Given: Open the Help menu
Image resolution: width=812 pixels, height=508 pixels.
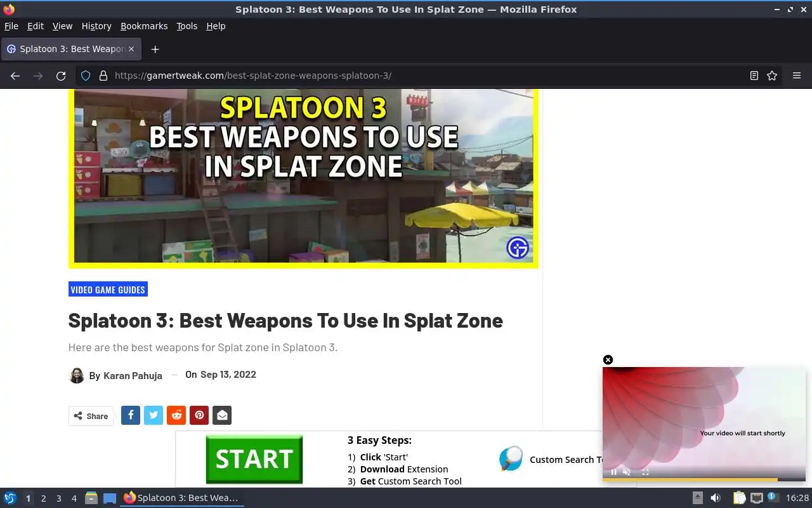Looking at the screenshot, I should click(216, 26).
